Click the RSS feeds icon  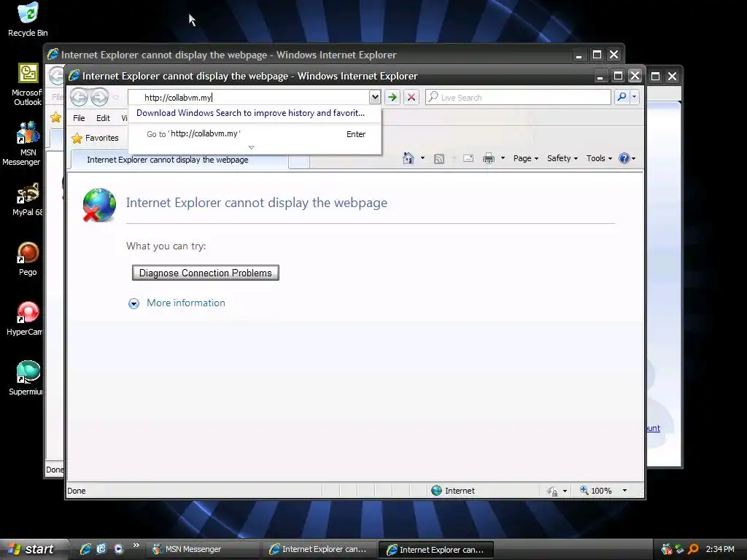pos(438,158)
